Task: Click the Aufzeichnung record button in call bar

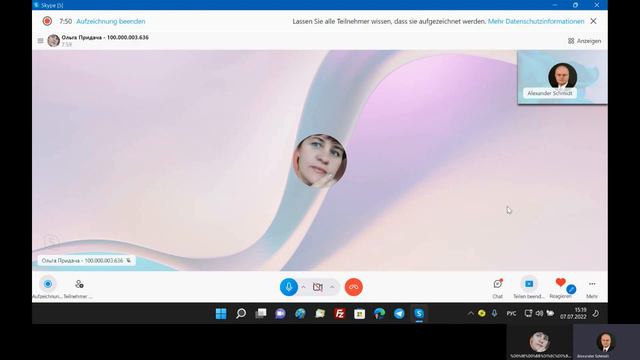Action: [47, 284]
